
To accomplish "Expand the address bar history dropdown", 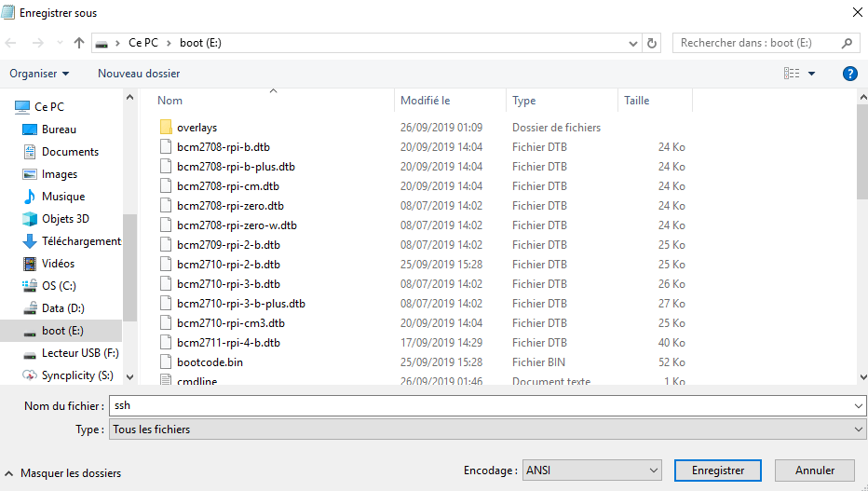I will (x=633, y=43).
